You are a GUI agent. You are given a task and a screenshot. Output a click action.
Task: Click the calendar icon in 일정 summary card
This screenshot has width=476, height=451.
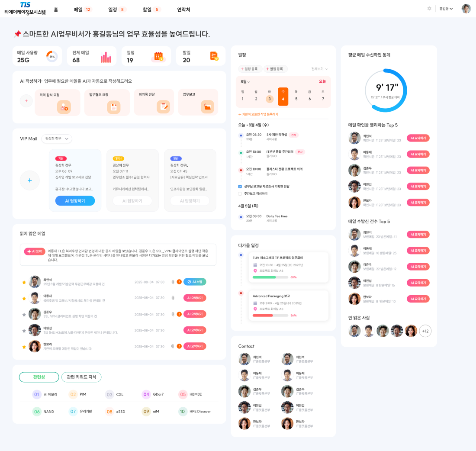(x=158, y=57)
